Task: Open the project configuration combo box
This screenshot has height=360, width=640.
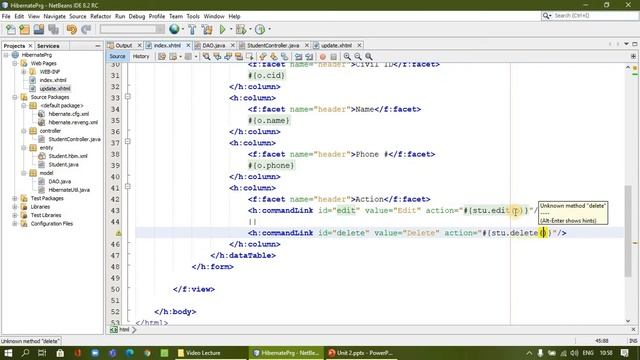Action: point(132,29)
